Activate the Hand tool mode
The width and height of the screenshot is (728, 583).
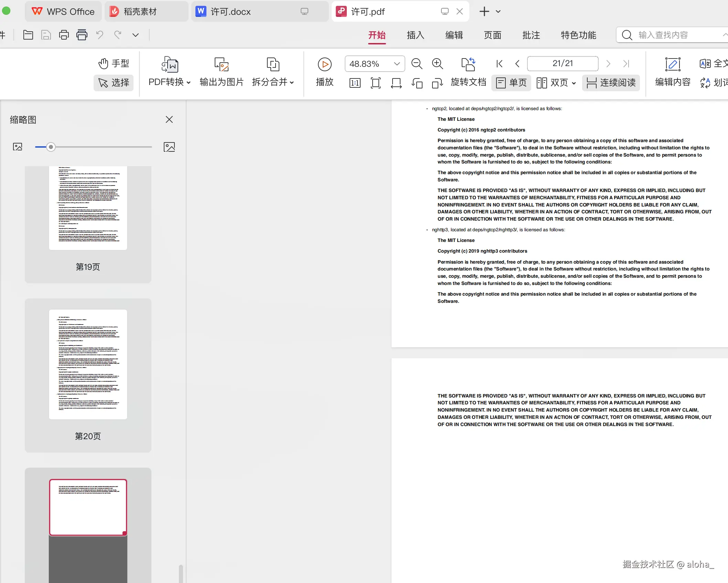click(114, 64)
